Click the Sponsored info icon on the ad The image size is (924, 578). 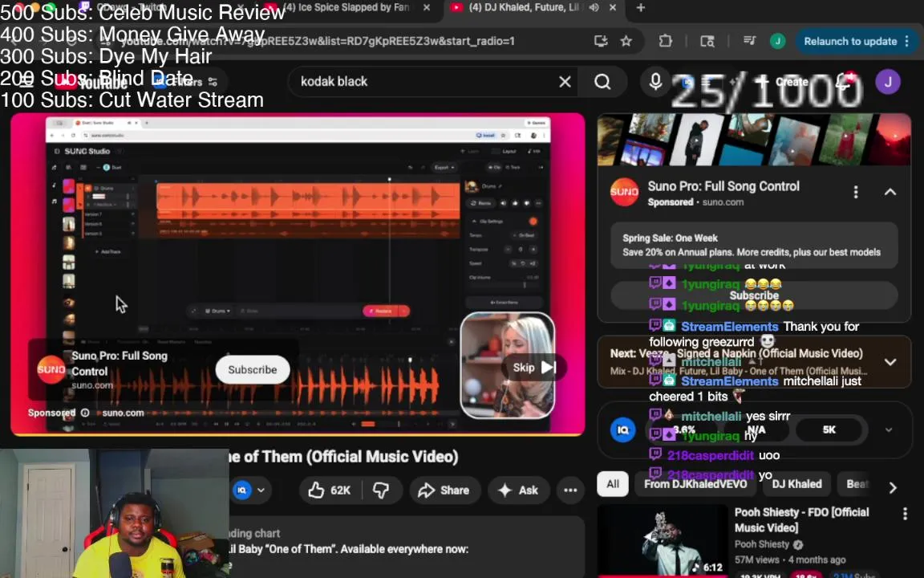pyautogui.click(x=85, y=413)
